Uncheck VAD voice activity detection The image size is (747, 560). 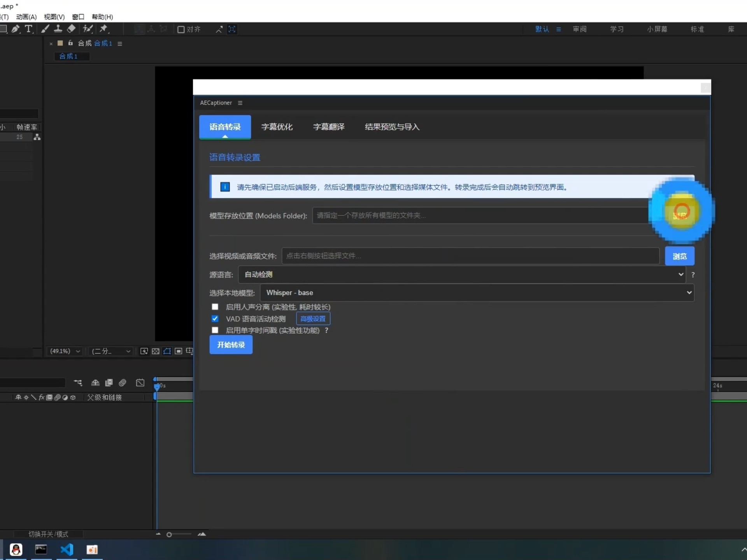[x=215, y=318]
